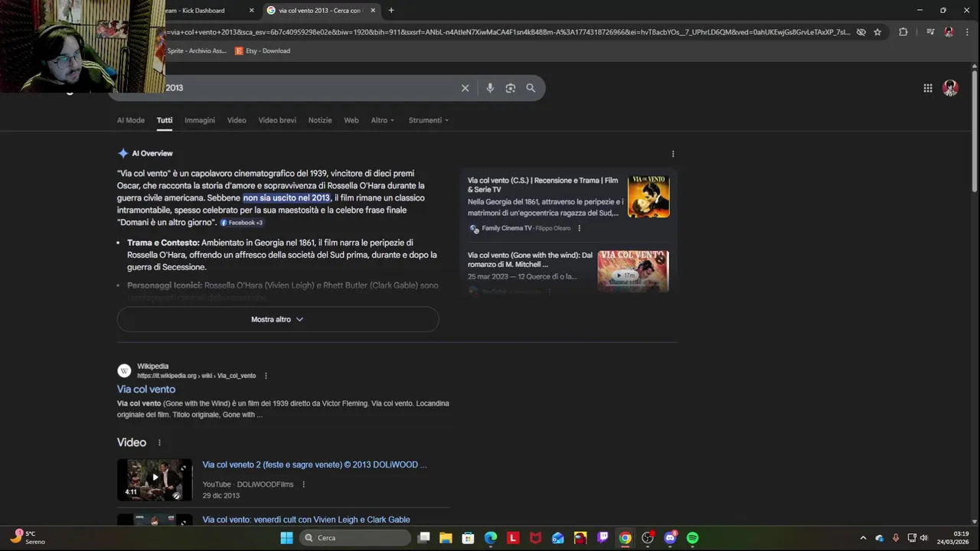The height and width of the screenshot is (551, 980).
Task: Open the Google account avatar menu
Action: pyautogui.click(x=950, y=88)
